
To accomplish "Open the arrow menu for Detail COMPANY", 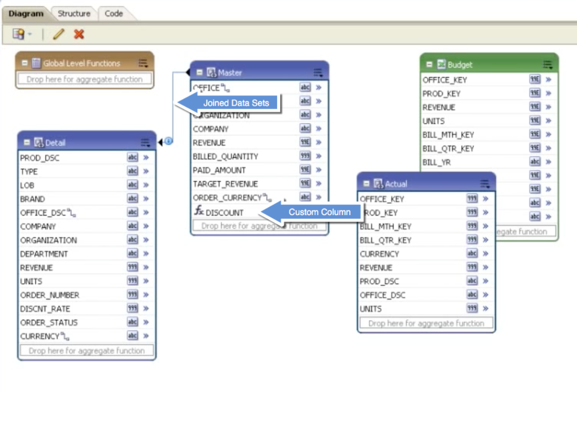I will tap(146, 226).
